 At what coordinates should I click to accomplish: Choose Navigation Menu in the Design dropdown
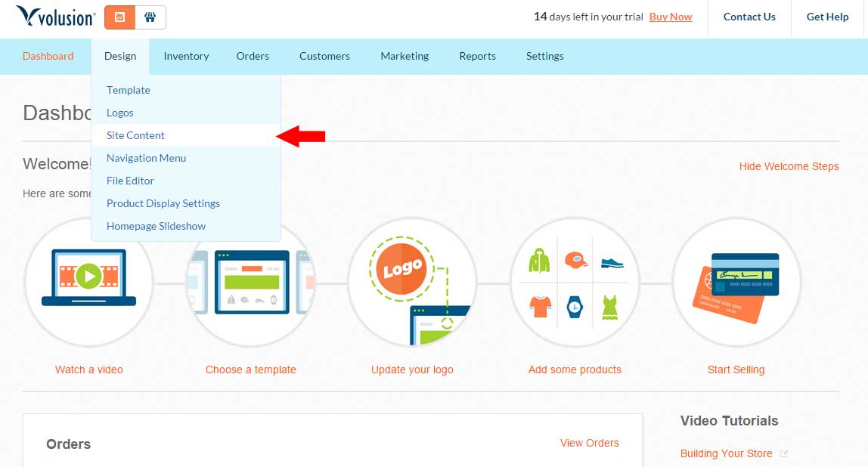(186, 158)
